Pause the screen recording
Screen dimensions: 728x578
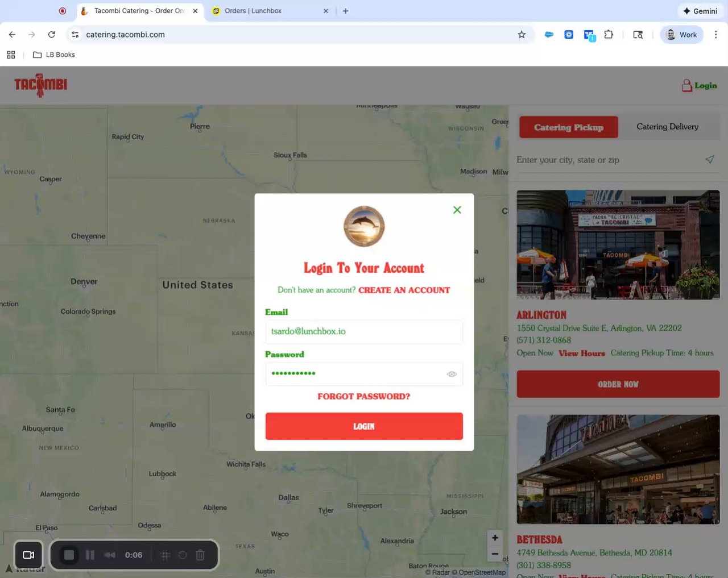point(90,555)
